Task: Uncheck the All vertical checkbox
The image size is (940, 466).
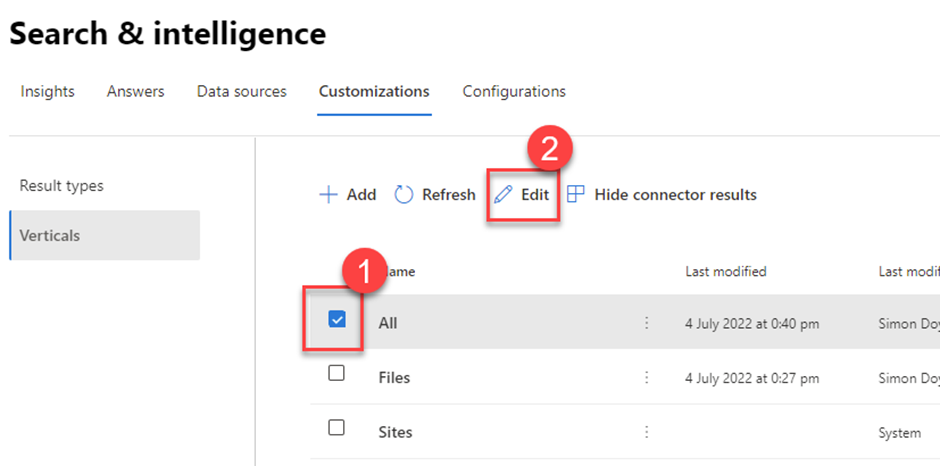Action: point(337,320)
